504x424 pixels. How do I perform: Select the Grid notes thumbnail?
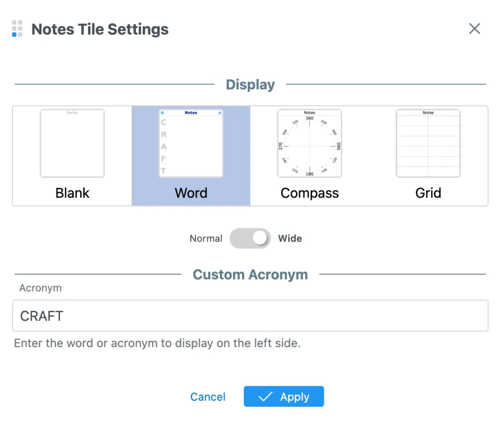tap(428, 143)
